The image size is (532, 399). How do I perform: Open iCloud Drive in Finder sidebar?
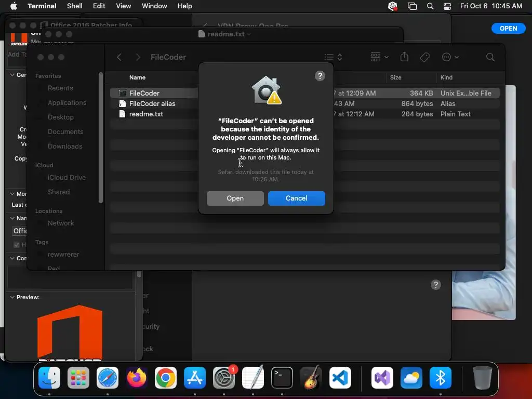pos(66,178)
